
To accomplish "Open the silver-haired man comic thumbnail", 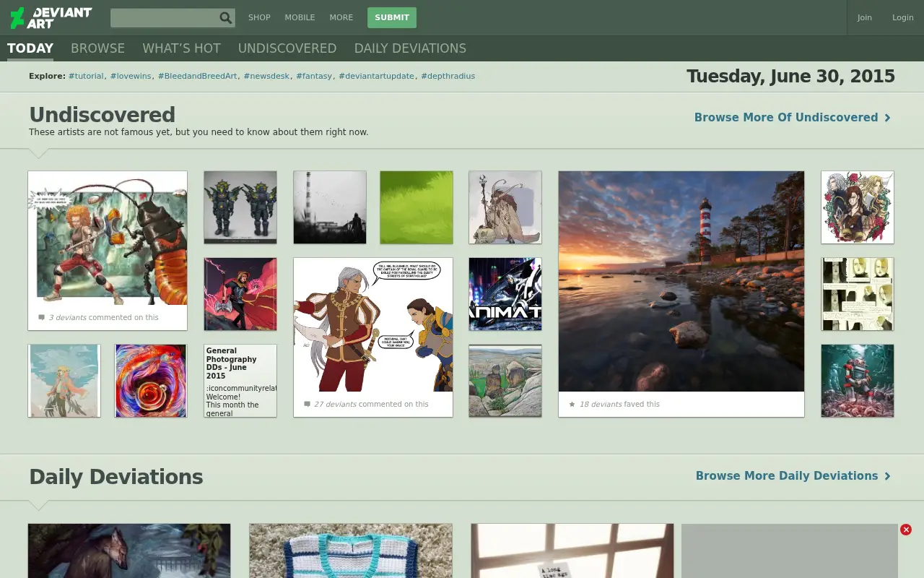I will pyautogui.click(x=373, y=324).
